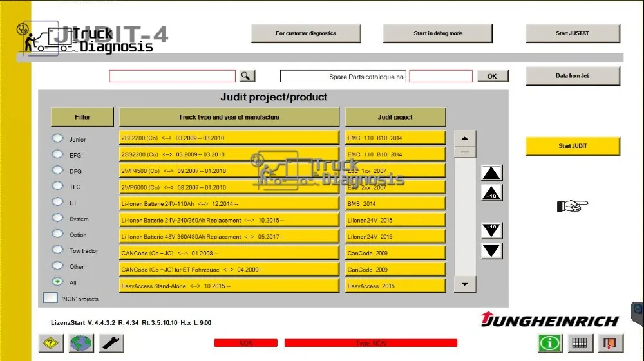Click the Data from Jeti button
Screen dimensions: 644x361
pyautogui.click(x=573, y=76)
